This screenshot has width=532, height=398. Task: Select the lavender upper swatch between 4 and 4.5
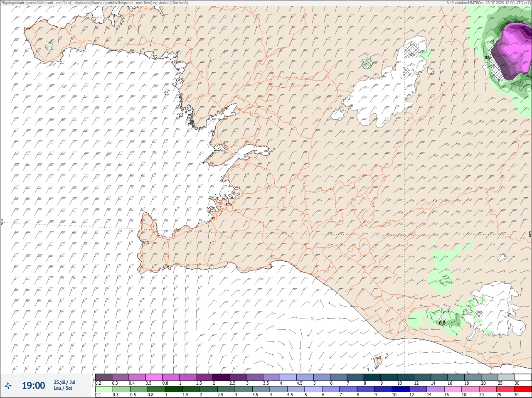coord(288,377)
